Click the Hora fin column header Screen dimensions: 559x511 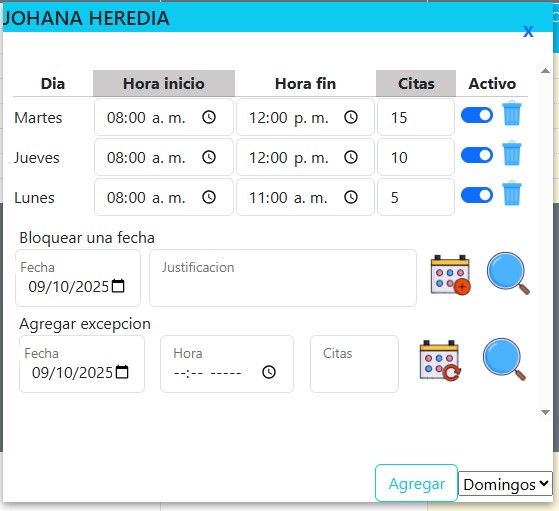[306, 84]
